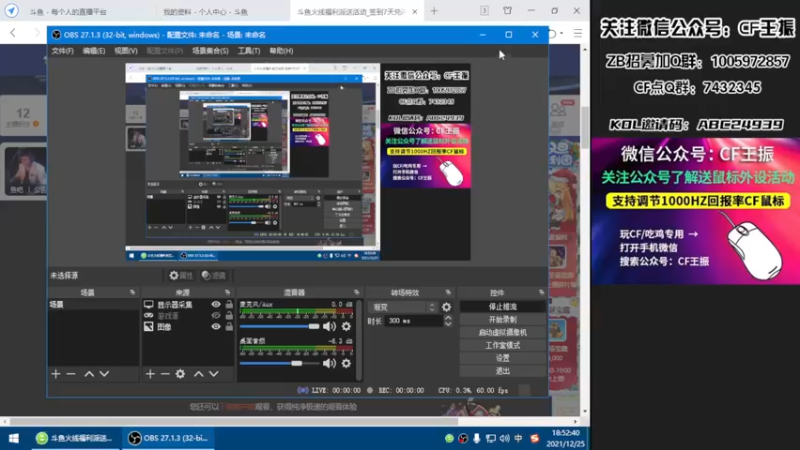The image size is (800, 450).
Task: Remove the selected scene with minus icon
Action: [71, 374]
